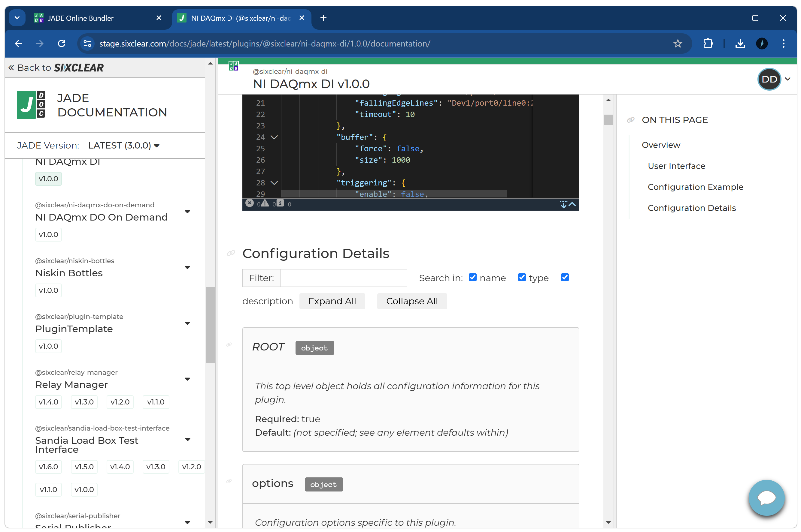Jump to User Interface section

(x=676, y=166)
